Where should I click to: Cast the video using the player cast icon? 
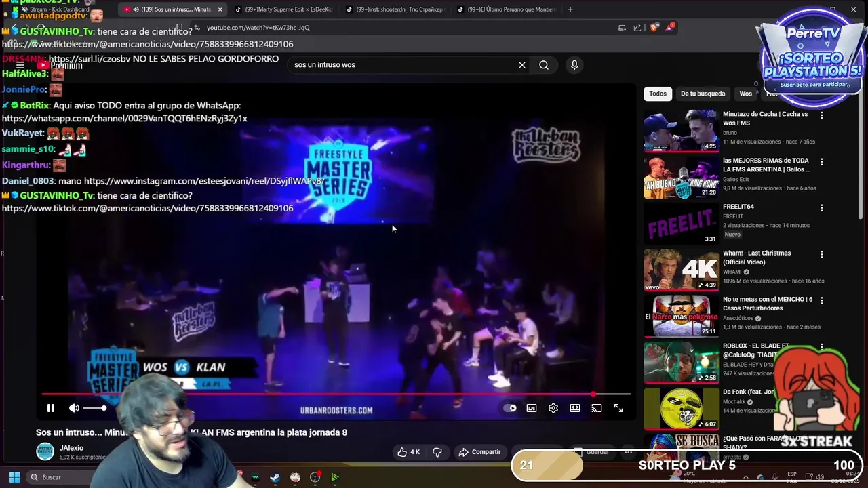pos(597,408)
